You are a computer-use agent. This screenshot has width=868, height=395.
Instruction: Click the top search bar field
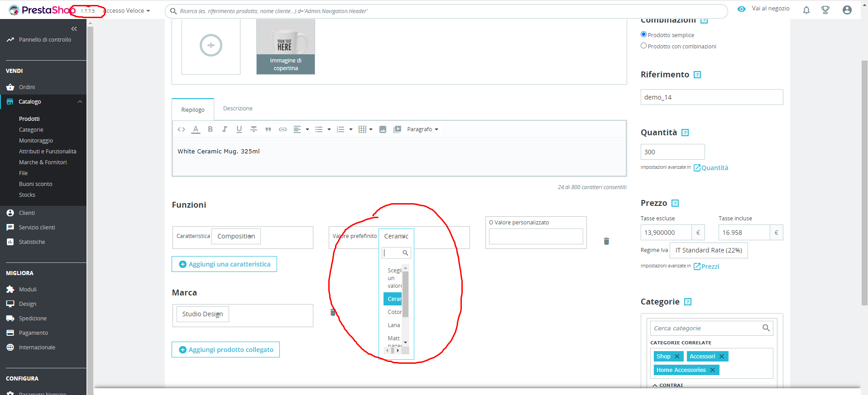(x=446, y=11)
